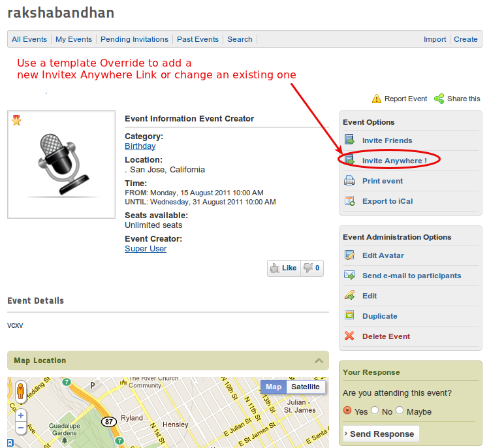This screenshot has height=448, width=489.
Task: Select No for attending this event
Action: [375, 410]
